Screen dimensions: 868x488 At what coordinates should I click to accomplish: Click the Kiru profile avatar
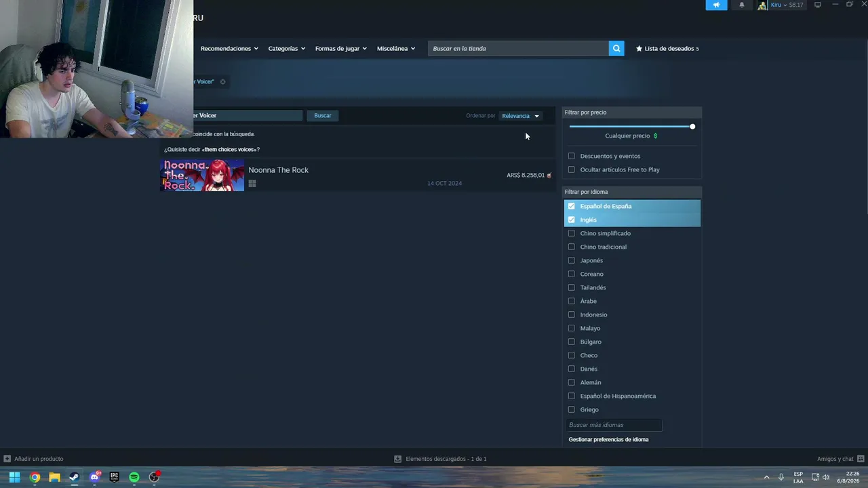coord(762,5)
